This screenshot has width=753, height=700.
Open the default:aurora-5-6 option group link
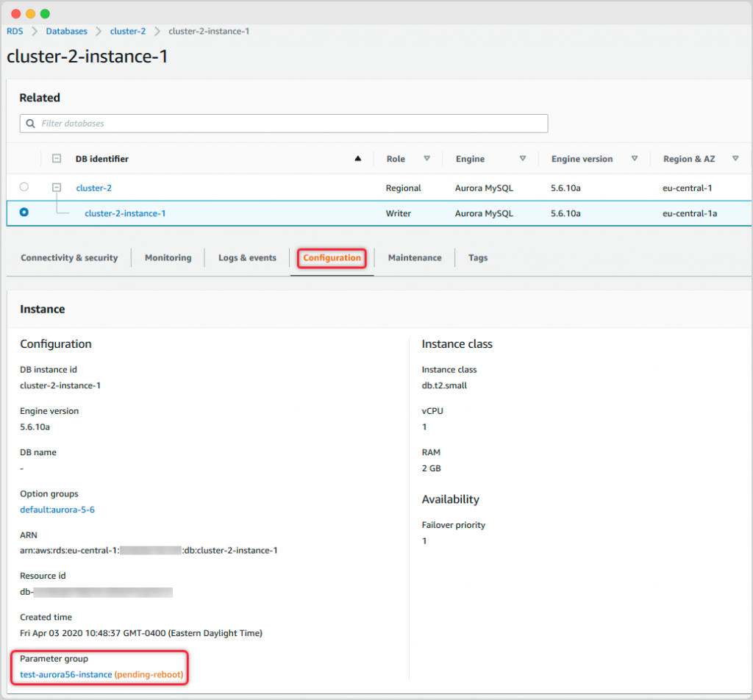[x=57, y=510]
